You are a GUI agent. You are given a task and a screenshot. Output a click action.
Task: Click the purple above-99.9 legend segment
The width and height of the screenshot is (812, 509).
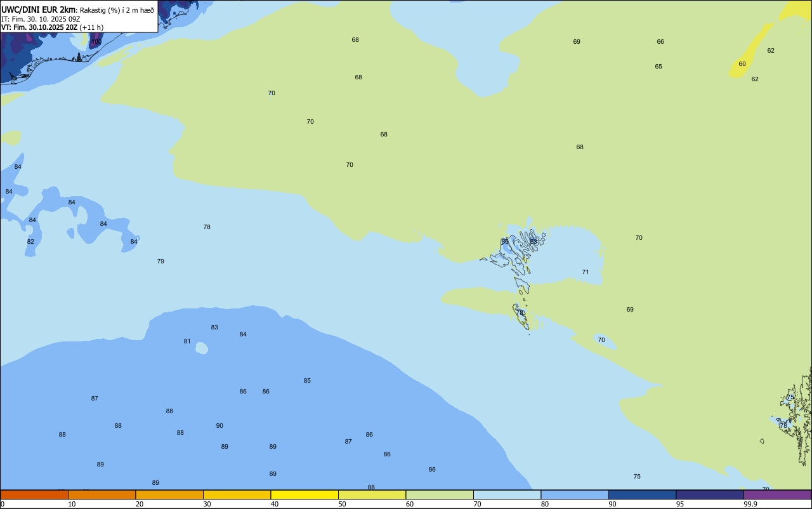[x=777, y=494]
